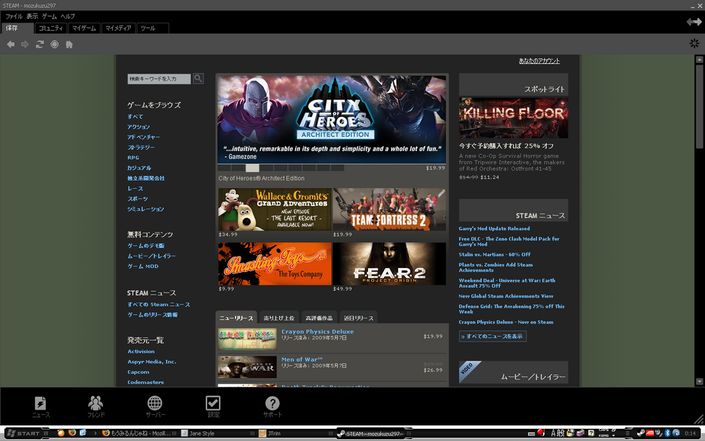This screenshot has width=705, height=441.
Task: Click the Windows START button
Action: tap(24, 433)
